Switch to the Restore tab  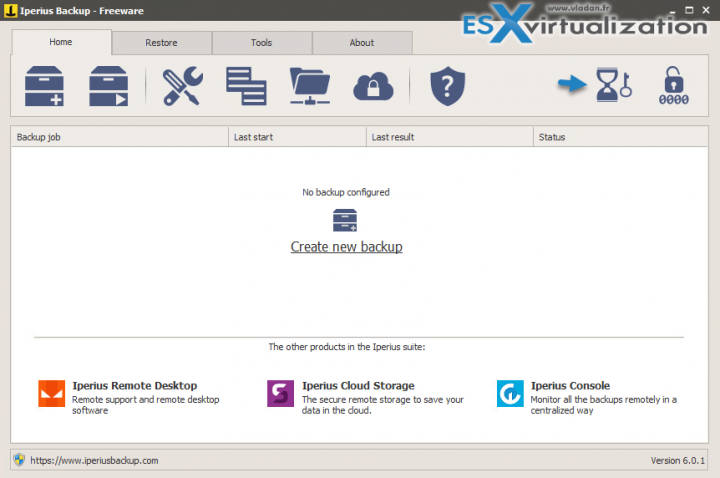coord(162,43)
